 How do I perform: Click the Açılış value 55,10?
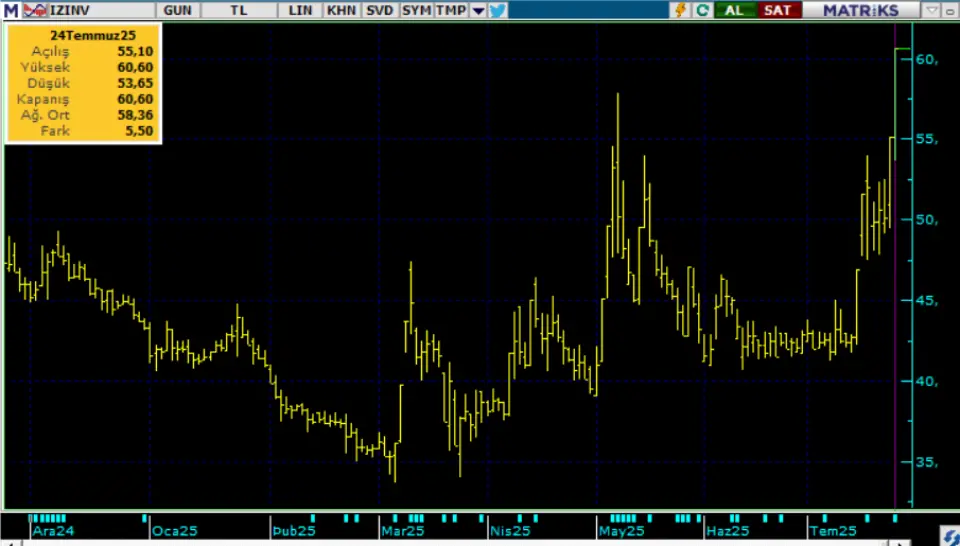tap(135, 51)
